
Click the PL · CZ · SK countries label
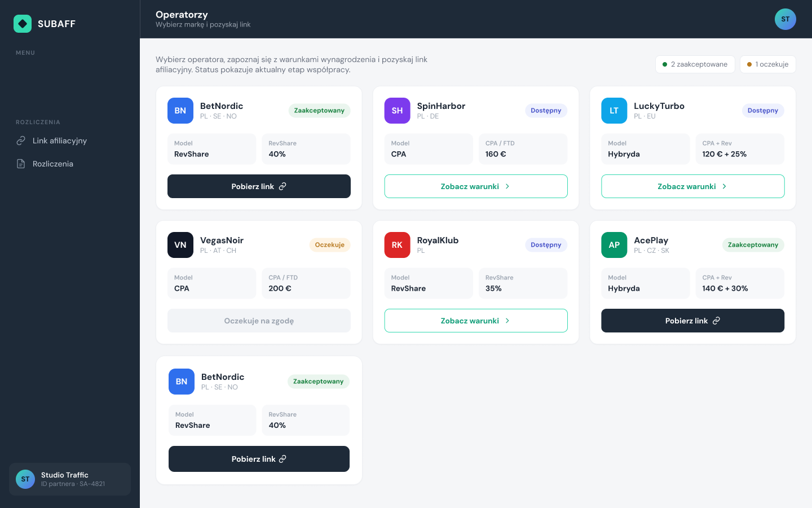[651, 251]
